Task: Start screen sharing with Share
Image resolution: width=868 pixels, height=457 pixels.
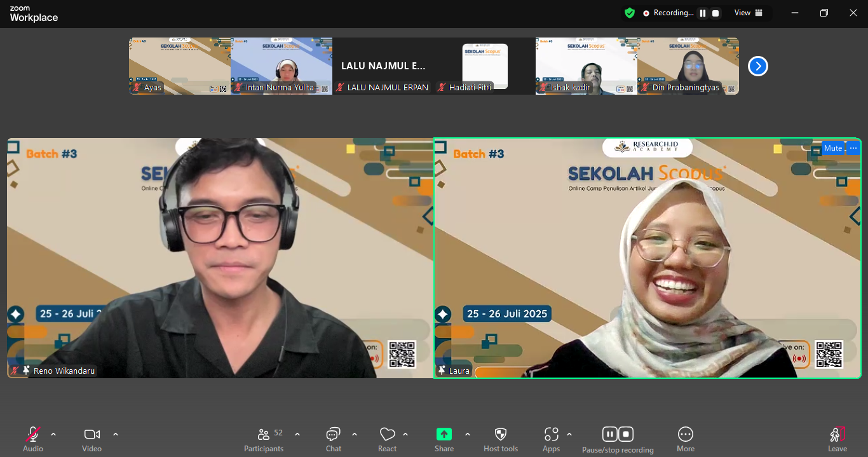Action: pos(444,439)
